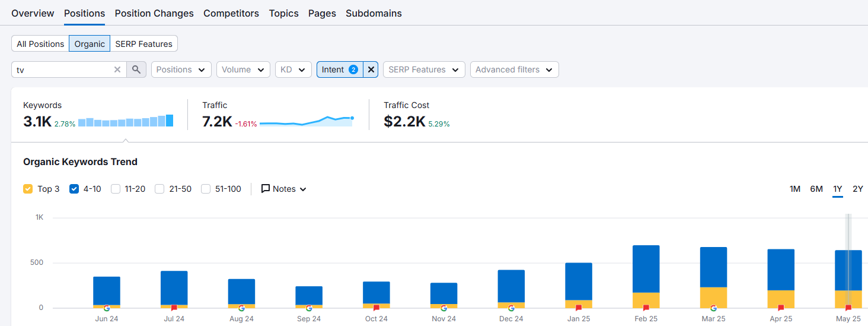Set chart range to 6M
This screenshot has height=326, width=868.
(x=816, y=189)
